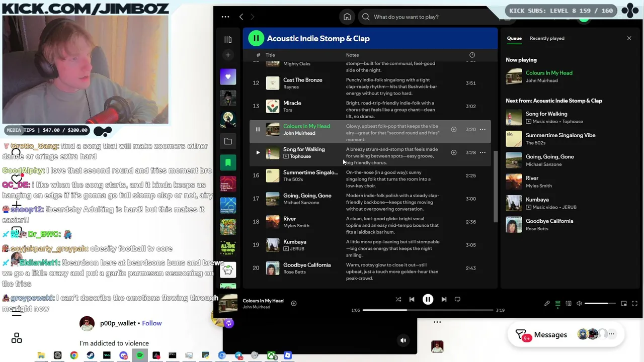
Task: Add Song for Walking row to Liked Songs
Action: coord(453,152)
